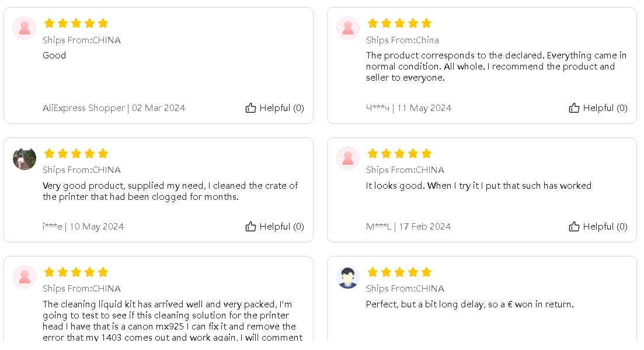Click thumbs-up icon on M***L review
The image size is (644, 350).
(x=575, y=227)
